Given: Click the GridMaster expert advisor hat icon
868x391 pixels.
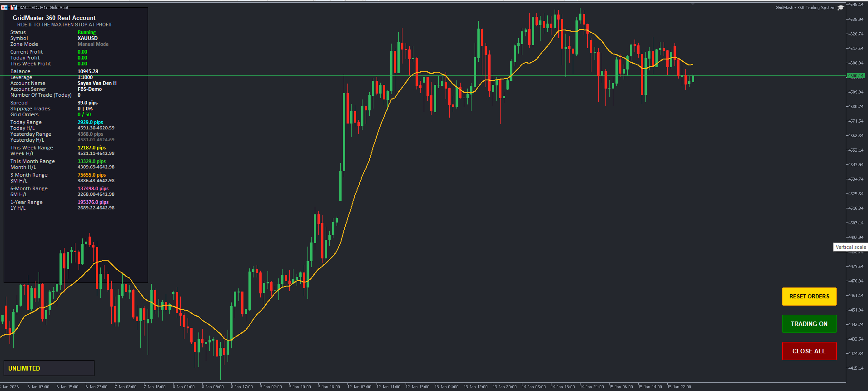Looking at the screenshot, I should 841,7.
